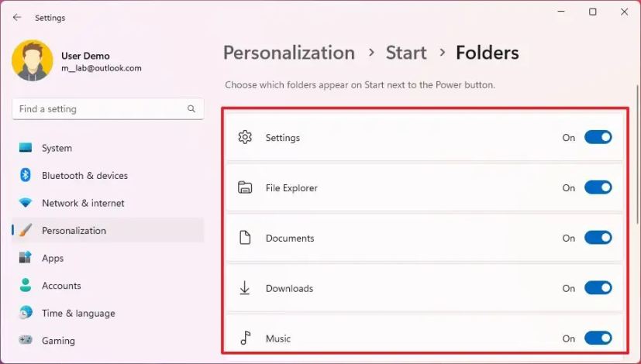The height and width of the screenshot is (364, 641).
Task: Disable the File Explorer toggle
Action: [598, 187]
